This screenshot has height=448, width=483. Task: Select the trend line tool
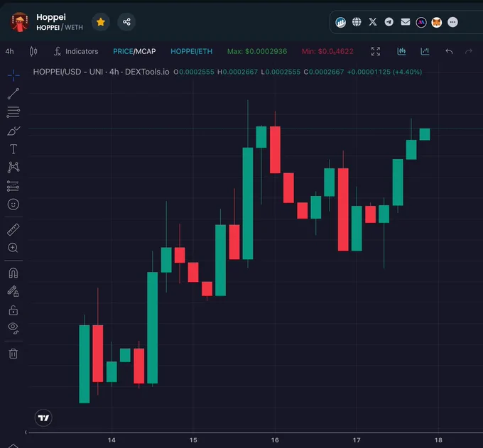(13, 94)
